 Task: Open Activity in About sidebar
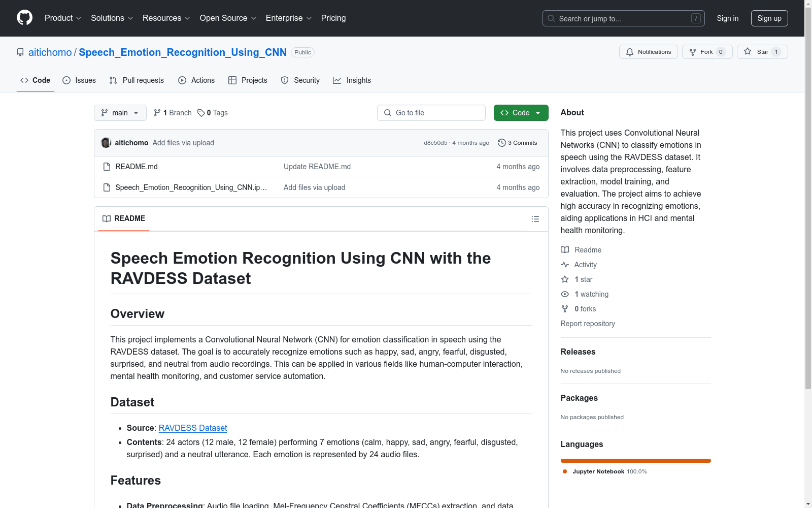pos(579,265)
